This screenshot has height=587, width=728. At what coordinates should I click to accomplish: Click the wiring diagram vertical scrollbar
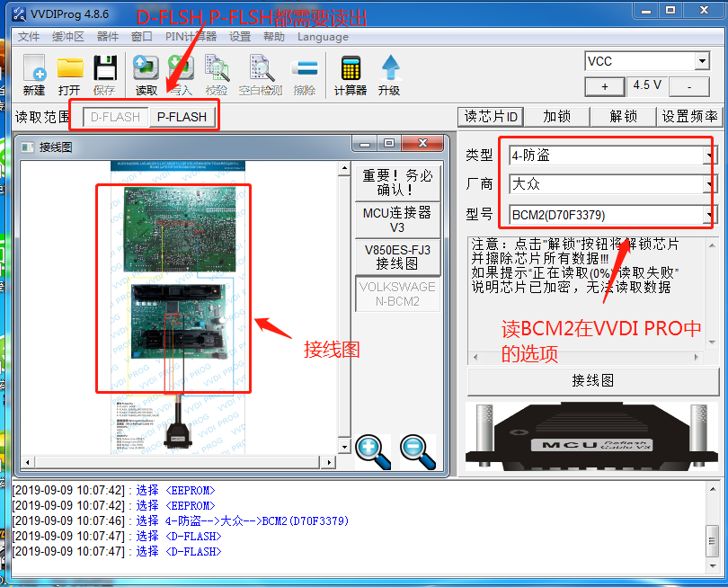point(344,307)
